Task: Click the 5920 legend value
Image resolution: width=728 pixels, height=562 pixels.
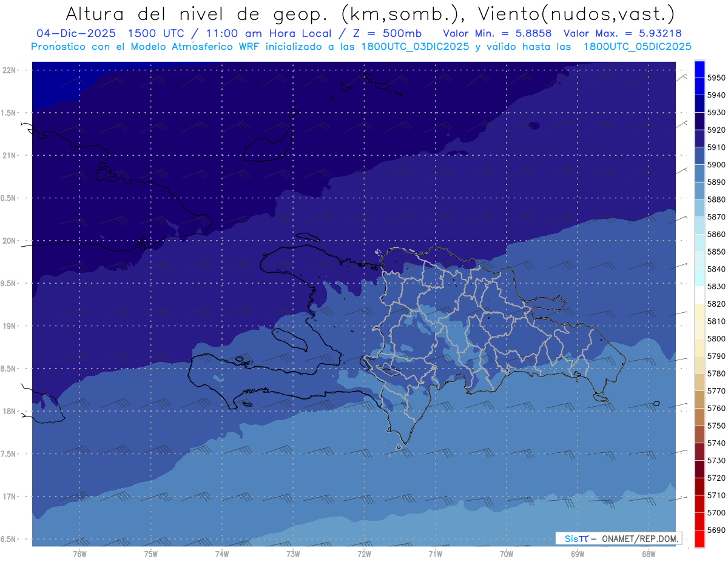Action: [716, 130]
